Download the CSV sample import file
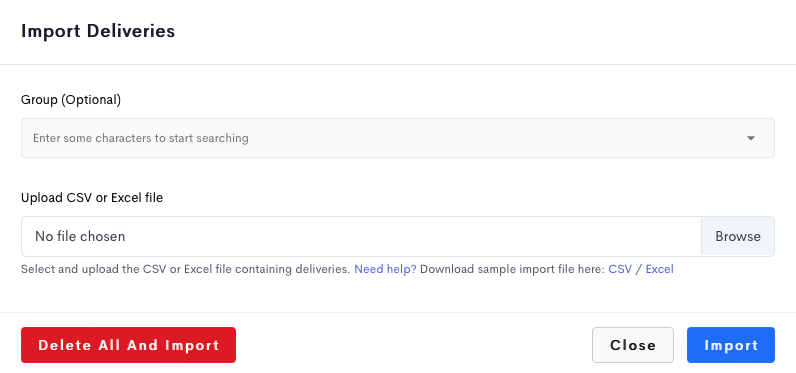Image resolution: width=796 pixels, height=373 pixels. (620, 269)
